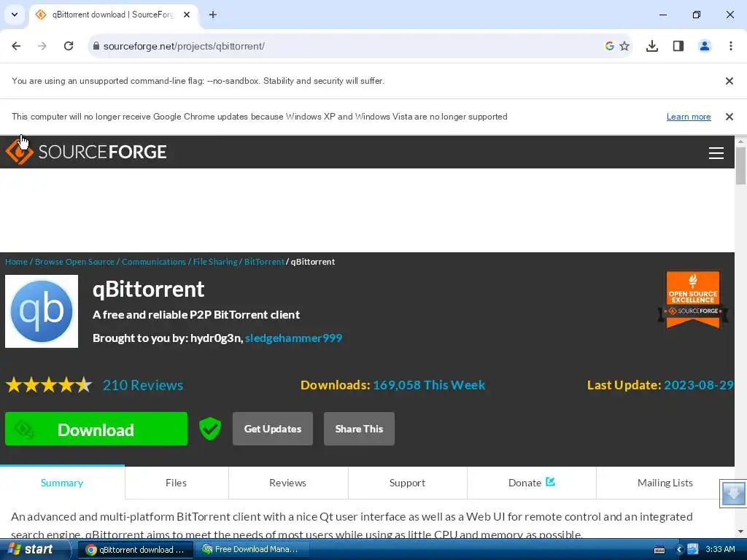
Task: Open the tab search dropdown arrow
Action: point(15,15)
